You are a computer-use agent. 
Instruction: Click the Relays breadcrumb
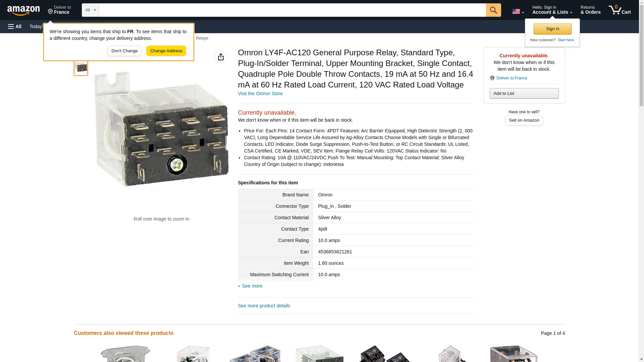[202, 38]
